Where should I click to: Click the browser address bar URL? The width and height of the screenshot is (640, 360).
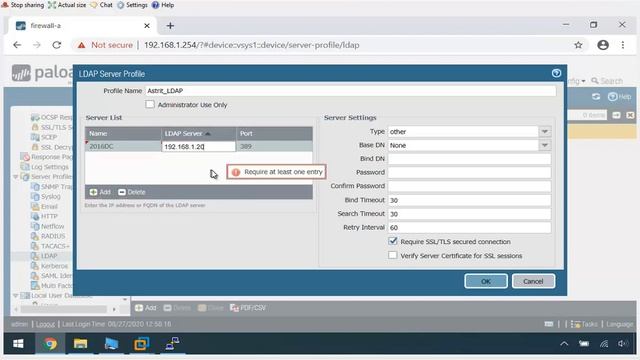click(x=251, y=45)
